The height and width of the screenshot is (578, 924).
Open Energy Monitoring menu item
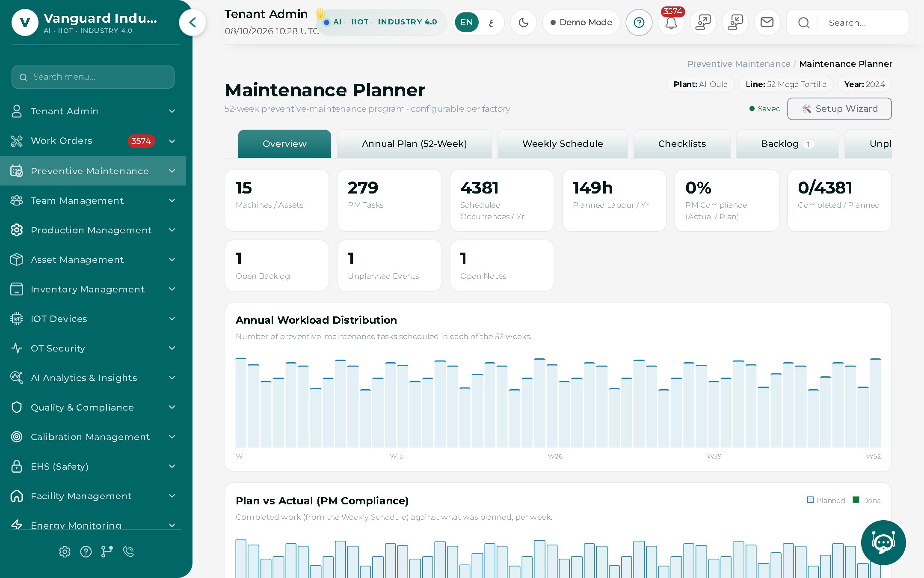pos(93,525)
